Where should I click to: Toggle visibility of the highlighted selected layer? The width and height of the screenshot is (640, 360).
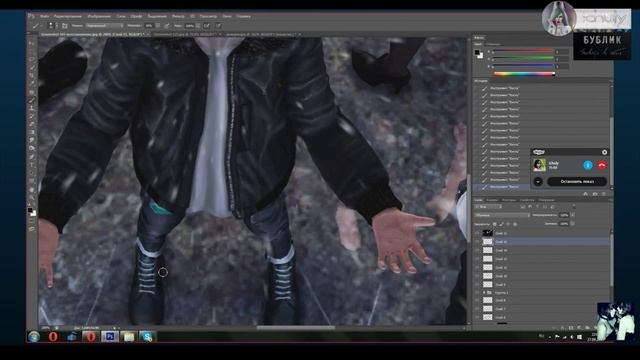[x=477, y=242]
